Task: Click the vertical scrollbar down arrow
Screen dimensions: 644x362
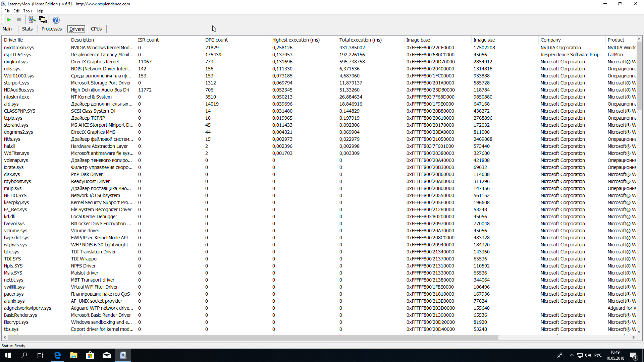Action: click(639, 331)
